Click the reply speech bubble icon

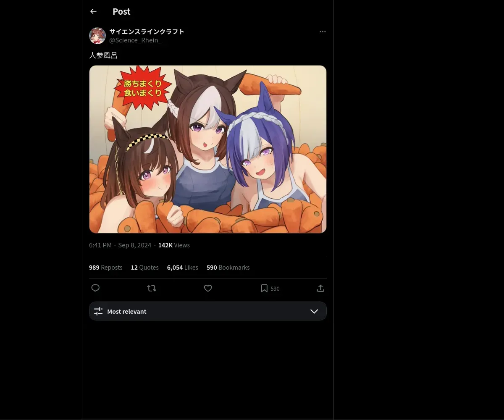96,288
